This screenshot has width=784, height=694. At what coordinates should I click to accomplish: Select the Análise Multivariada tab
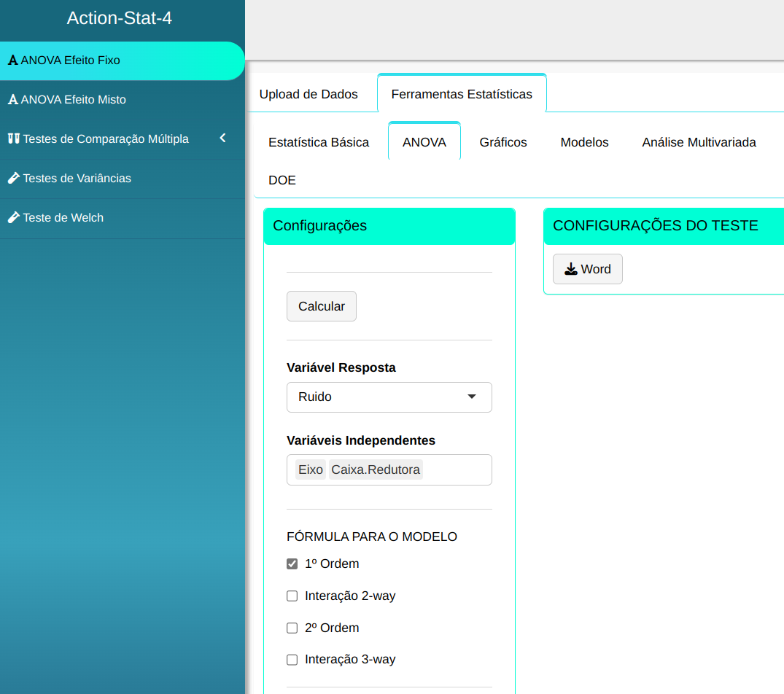click(699, 142)
